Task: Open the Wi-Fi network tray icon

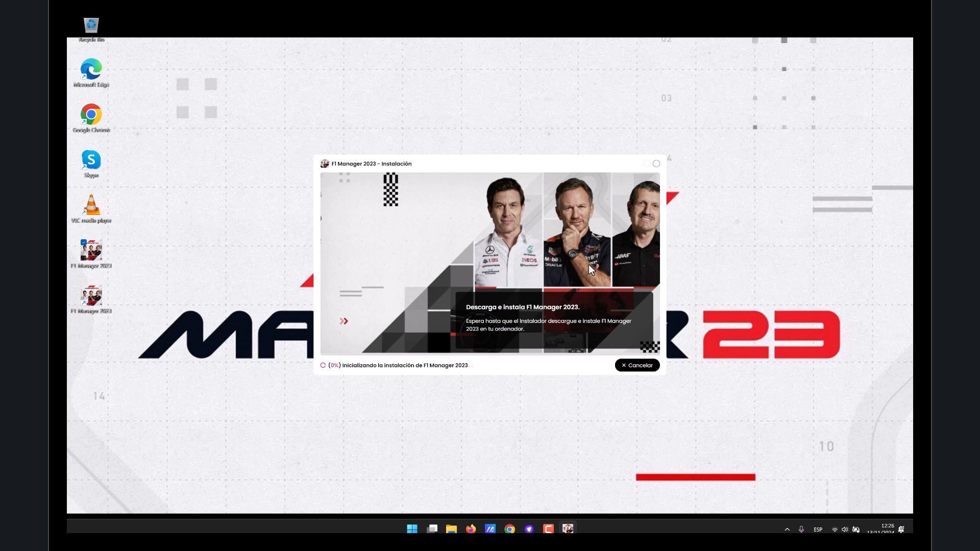Action: pos(835,530)
